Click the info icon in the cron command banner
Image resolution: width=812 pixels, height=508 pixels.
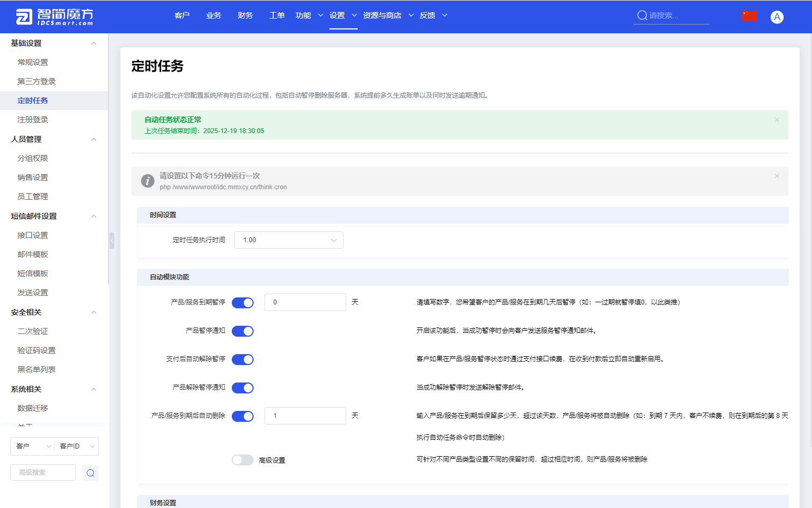pos(147,181)
